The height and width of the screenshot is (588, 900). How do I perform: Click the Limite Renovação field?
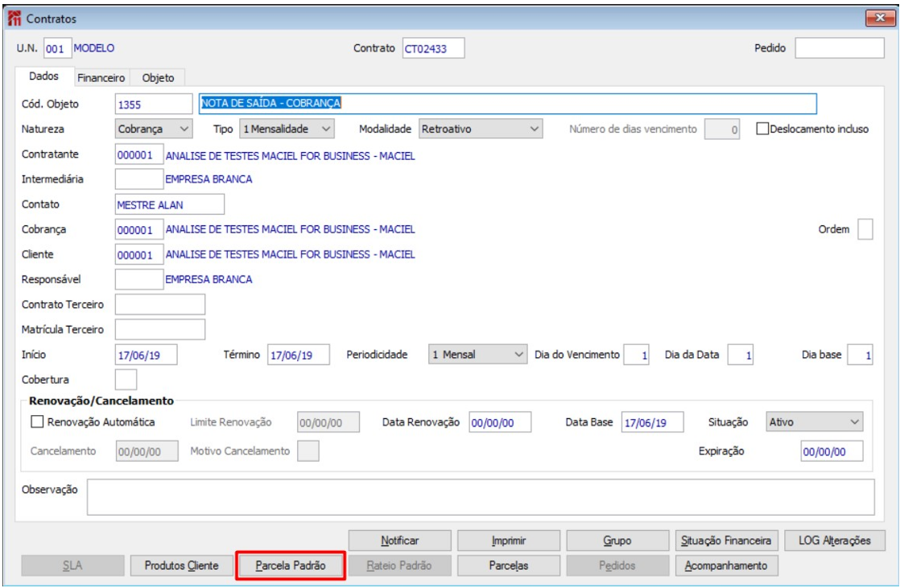[328, 422]
